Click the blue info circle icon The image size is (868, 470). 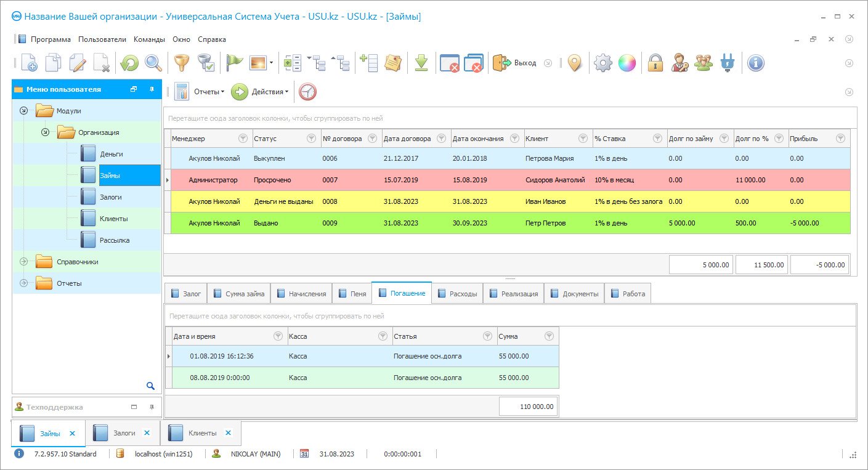point(755,63)
